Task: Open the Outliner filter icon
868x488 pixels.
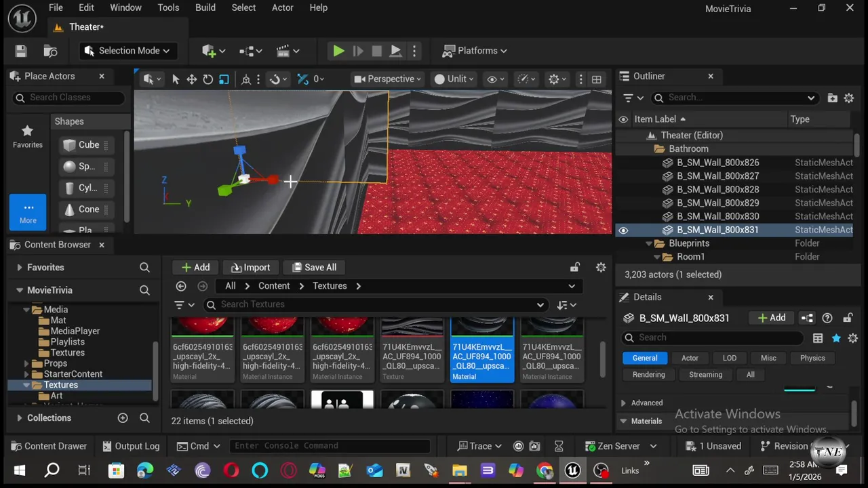Action: coord(632,98)
